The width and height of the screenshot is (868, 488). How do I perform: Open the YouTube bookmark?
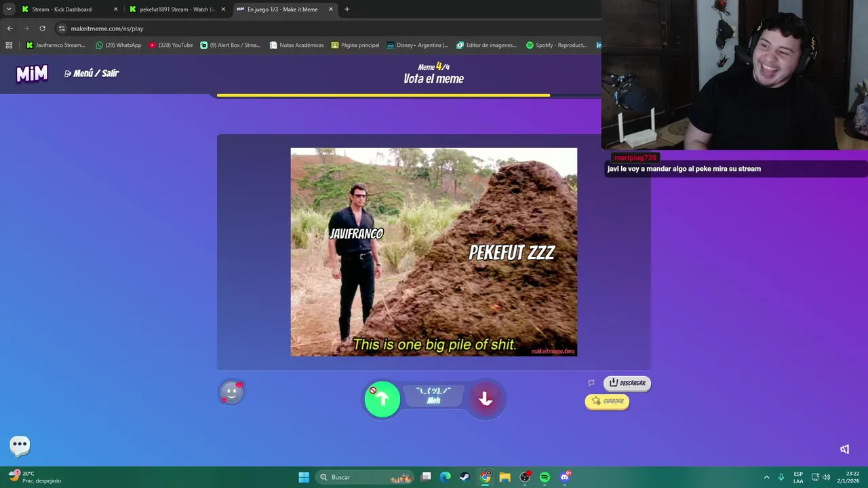click(x=171, y=45)
